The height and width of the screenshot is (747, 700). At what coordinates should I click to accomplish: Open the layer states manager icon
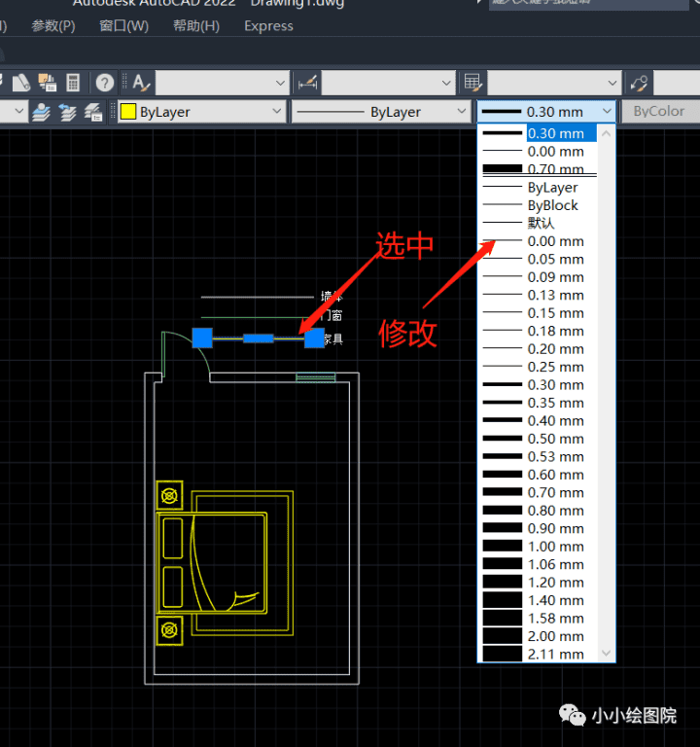(93, 112)
